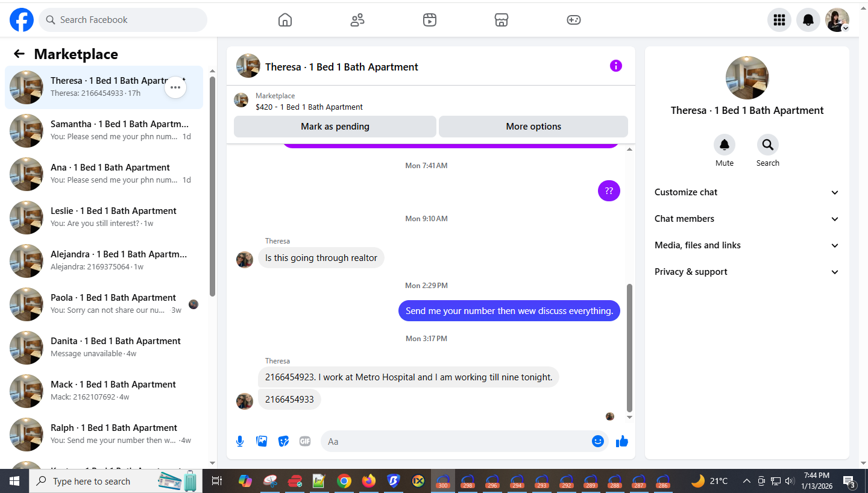Expand Customize chat section

click(x=747, y=192)
